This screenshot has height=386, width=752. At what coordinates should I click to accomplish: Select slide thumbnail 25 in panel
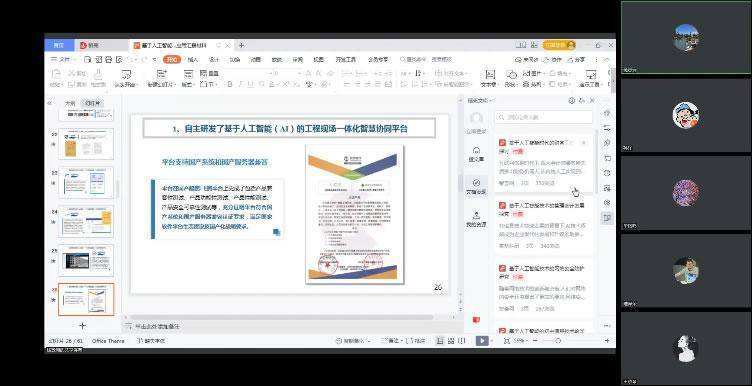[86, 260]
